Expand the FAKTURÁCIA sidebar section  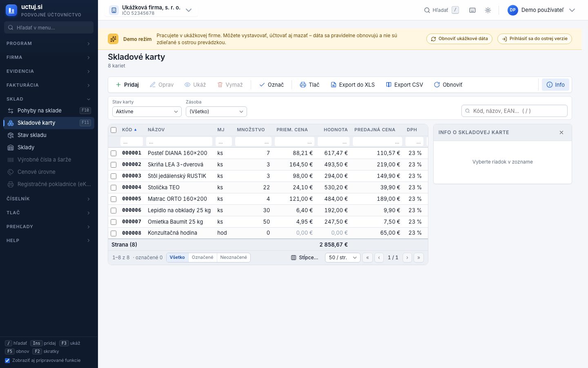click(x=49, y=85)
